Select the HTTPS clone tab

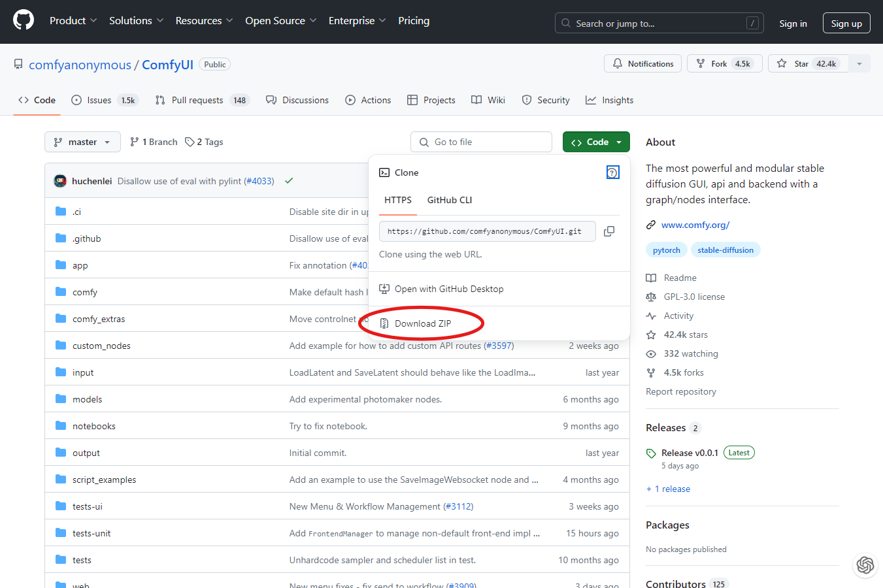point(398,200)
